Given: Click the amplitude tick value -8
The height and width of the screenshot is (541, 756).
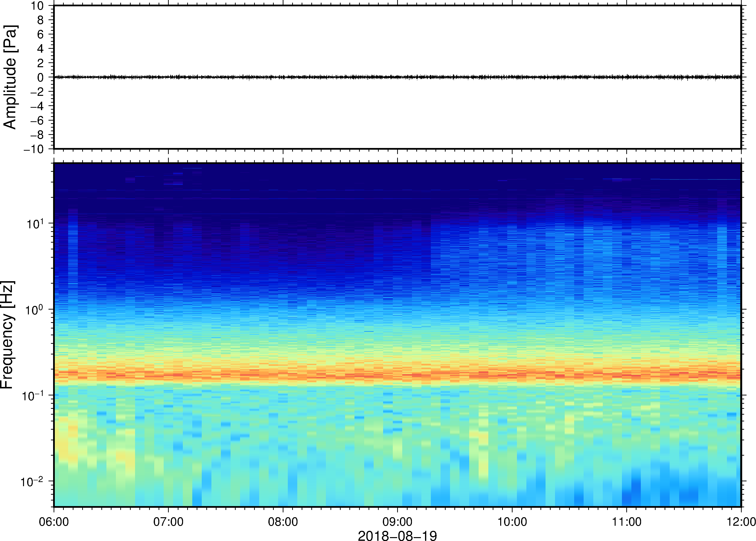Looking at the screenshot, I should pos(37,135).
